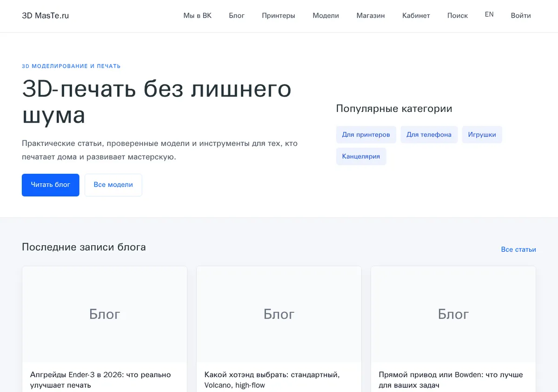Choose the Игрушки category chip

[482, 135]
